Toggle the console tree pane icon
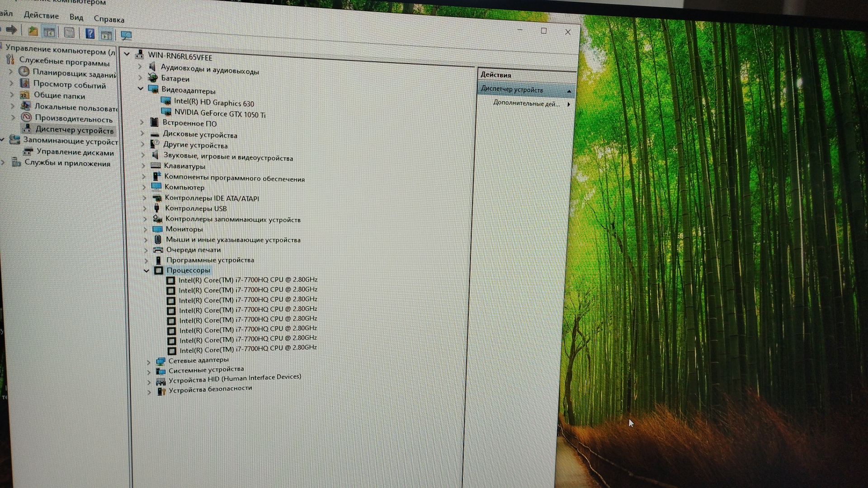Screen dimensions: 868x488 coord(49,32)
